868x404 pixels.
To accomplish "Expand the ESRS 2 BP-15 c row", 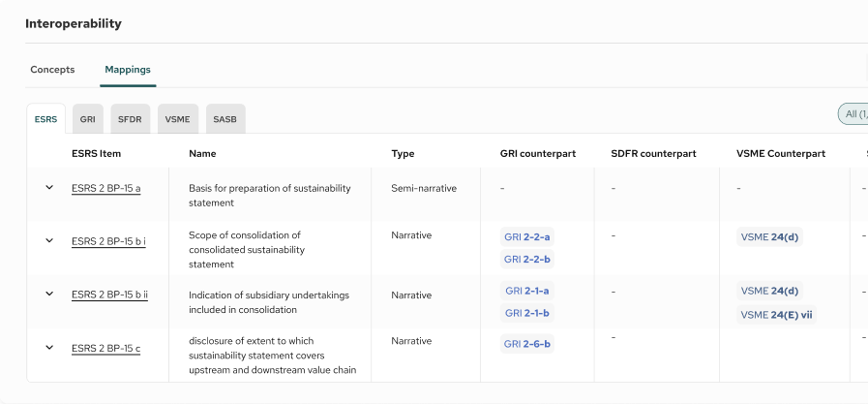I will [49, 348].
